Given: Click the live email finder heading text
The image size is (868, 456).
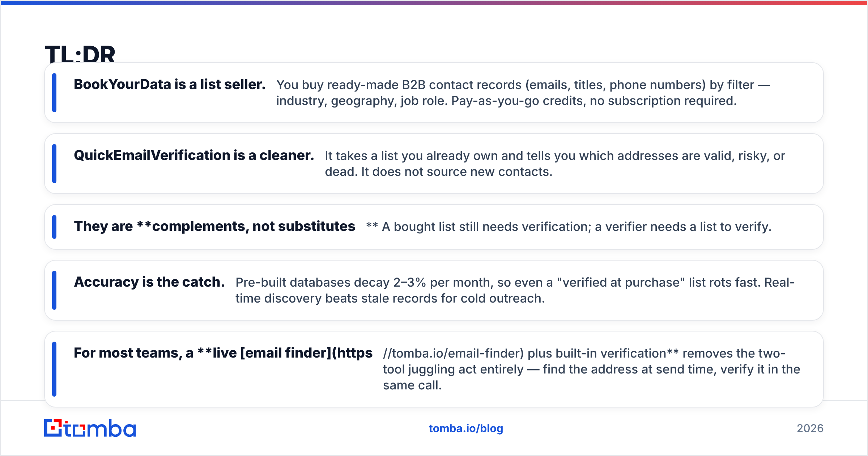Looking at the screenshot, I should (223, 353).
